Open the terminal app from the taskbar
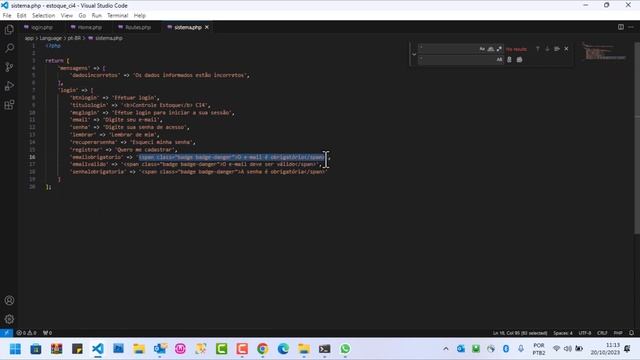640x360 pixels. click(x=324, y=349)
